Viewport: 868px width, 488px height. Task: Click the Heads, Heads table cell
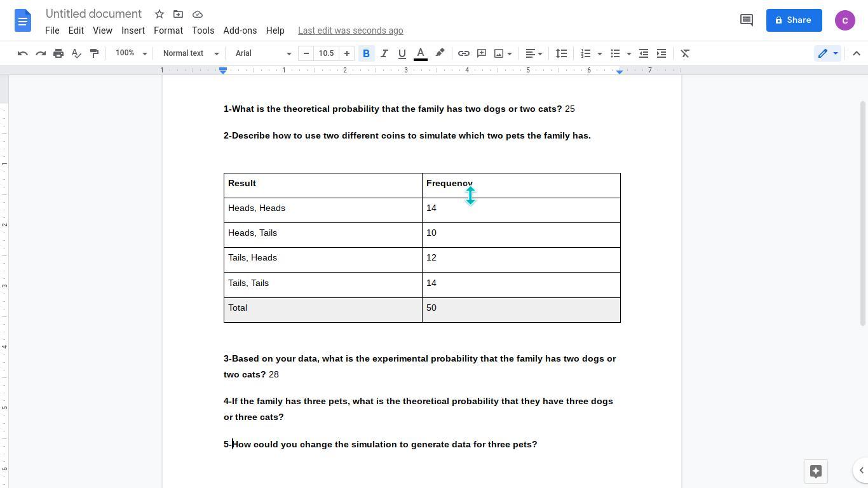coord(323,210)
